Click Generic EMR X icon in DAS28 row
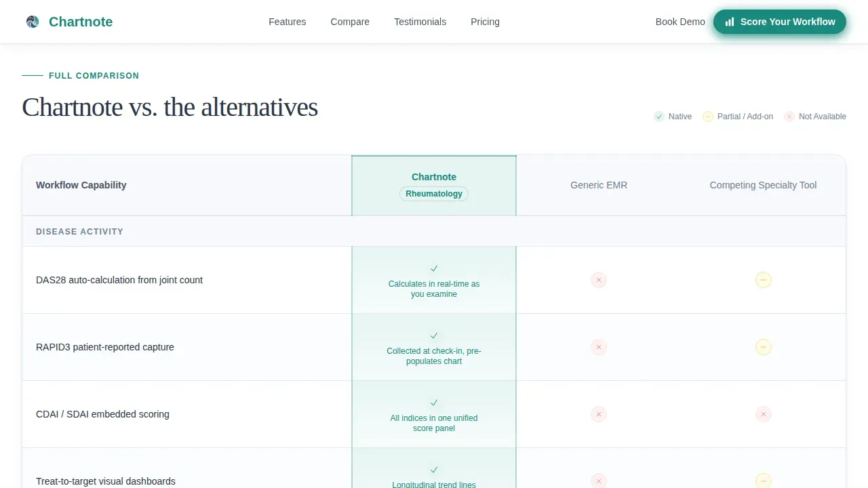868x488 pixels. click(x=598, y=280)
